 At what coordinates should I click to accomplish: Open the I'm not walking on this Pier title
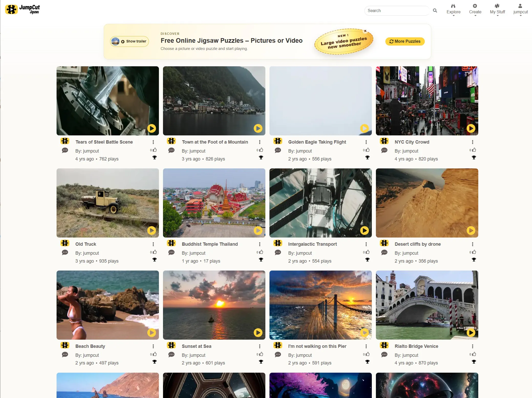(x=317, y=346)
